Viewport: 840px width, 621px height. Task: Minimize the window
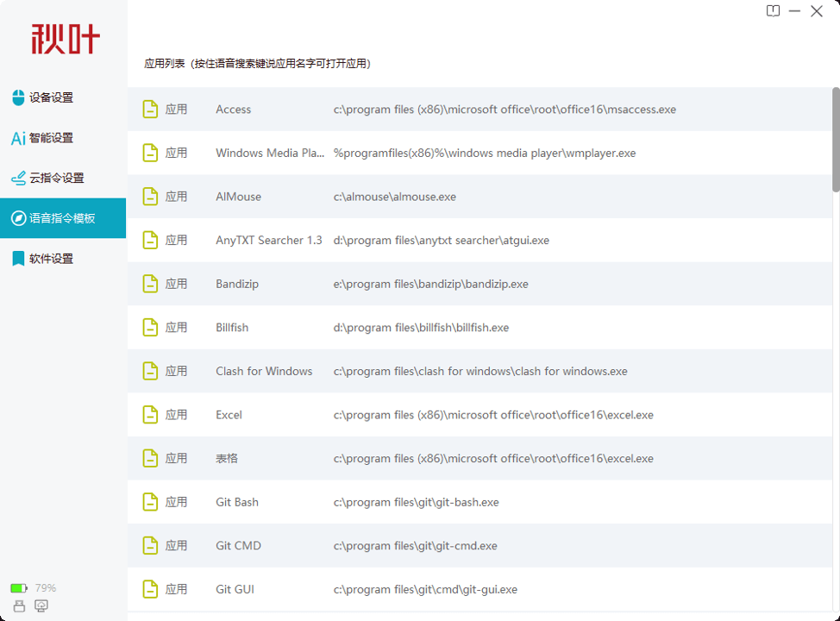[x=794, y=10]
